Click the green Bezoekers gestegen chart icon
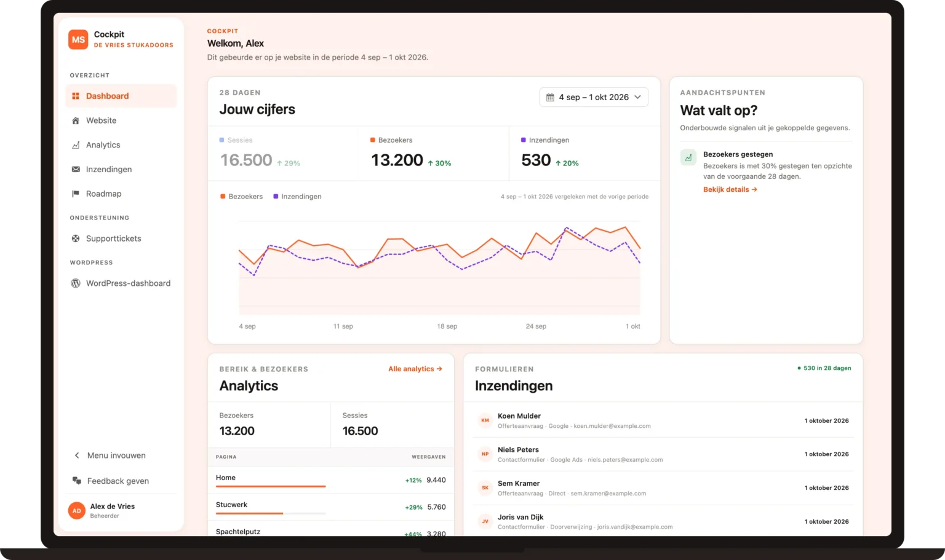This screenshot has height=560, width=945. click(x=688, y=157)
